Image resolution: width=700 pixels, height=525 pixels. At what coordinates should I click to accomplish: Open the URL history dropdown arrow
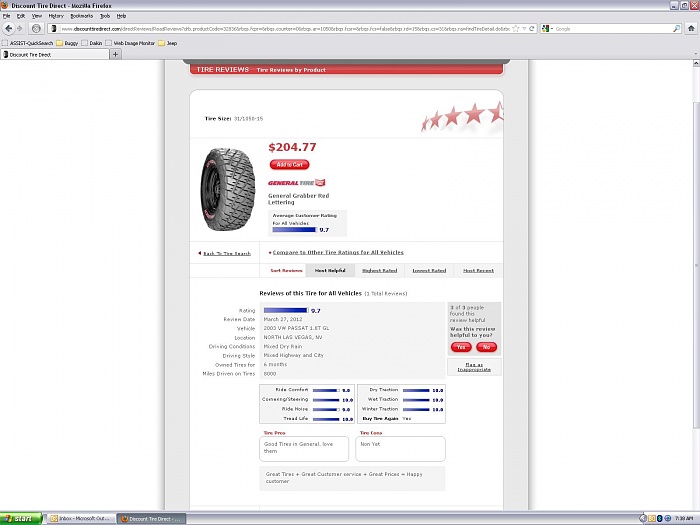click(x=524, y=29)
